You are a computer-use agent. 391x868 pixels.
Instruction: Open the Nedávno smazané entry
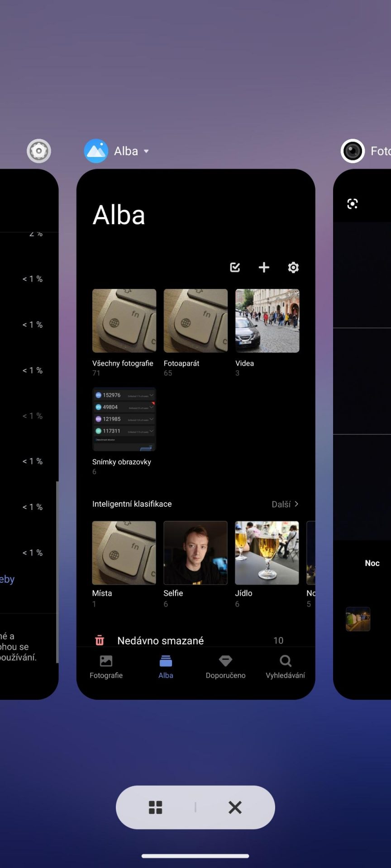[195, 641]
